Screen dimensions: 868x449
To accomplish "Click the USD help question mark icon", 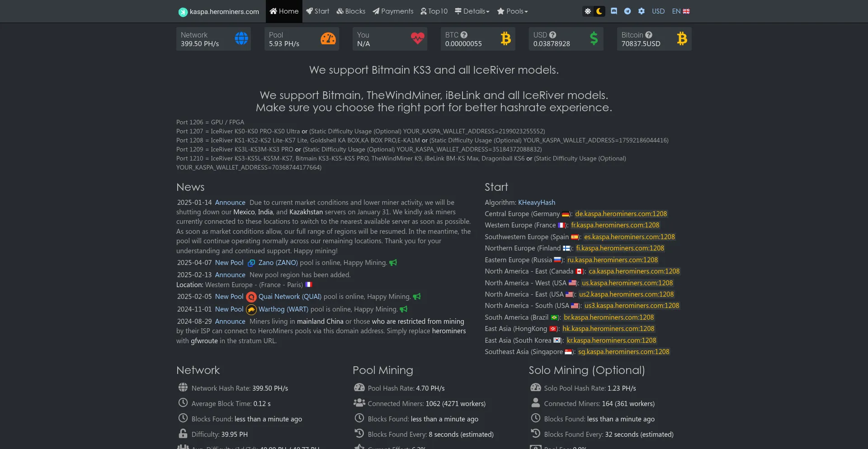I will tap(552, 35).
